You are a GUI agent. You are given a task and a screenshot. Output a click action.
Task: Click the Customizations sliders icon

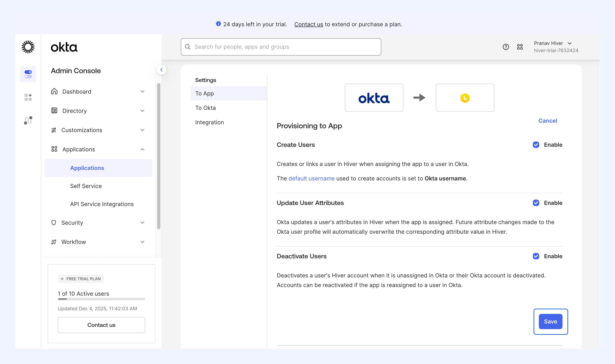point(54,130)
